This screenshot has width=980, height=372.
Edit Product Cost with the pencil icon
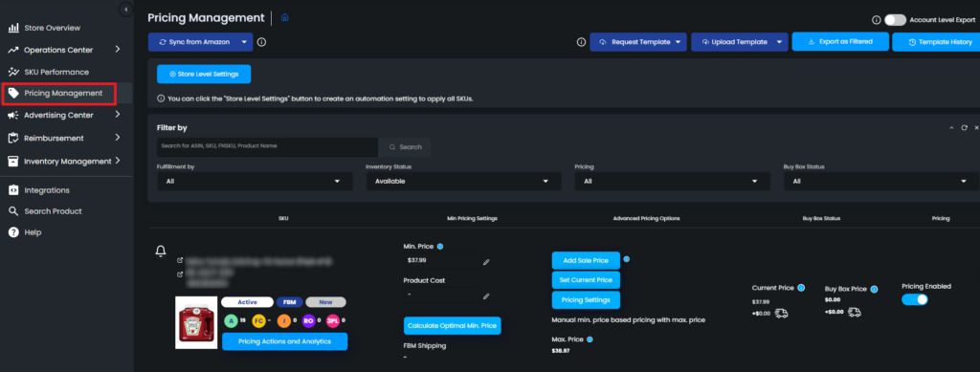(x=485, y=295)
